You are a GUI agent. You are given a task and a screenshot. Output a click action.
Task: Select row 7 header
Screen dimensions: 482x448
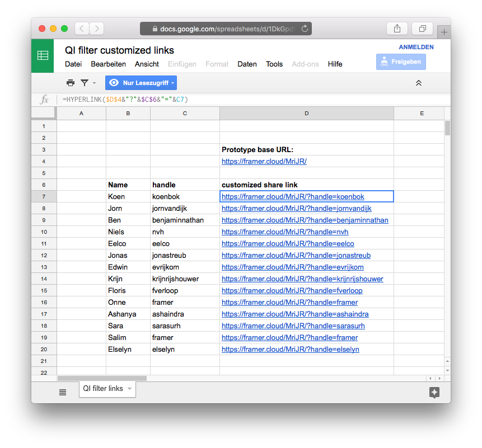click(44, 196)
